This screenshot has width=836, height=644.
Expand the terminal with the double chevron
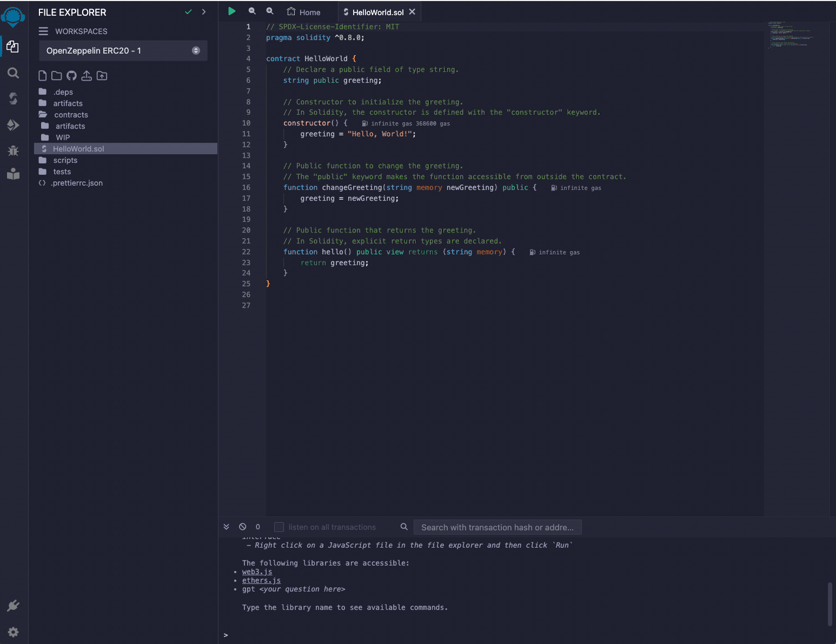pyautogui.click(x=226, y=527)
